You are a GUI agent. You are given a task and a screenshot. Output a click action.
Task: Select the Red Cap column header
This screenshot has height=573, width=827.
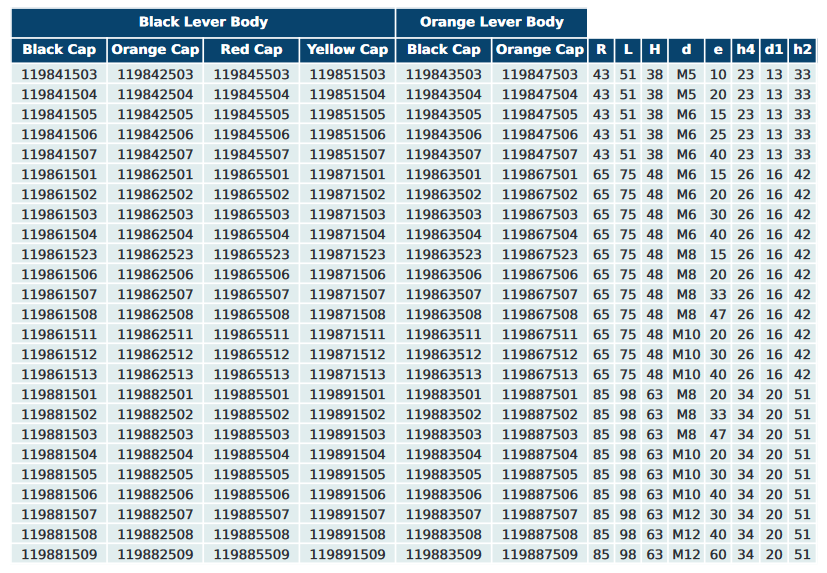252,50
